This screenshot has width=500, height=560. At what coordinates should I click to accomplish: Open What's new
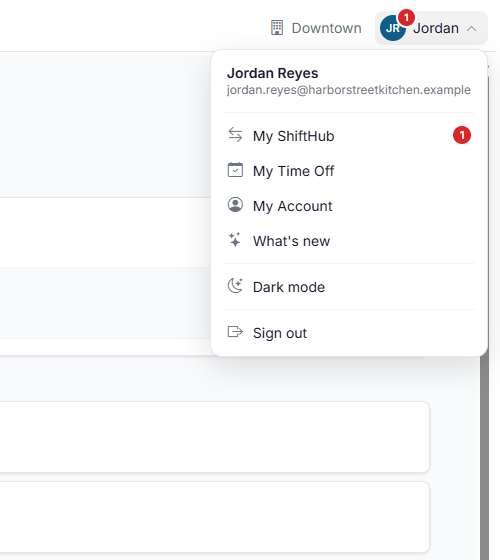point(349,241)
